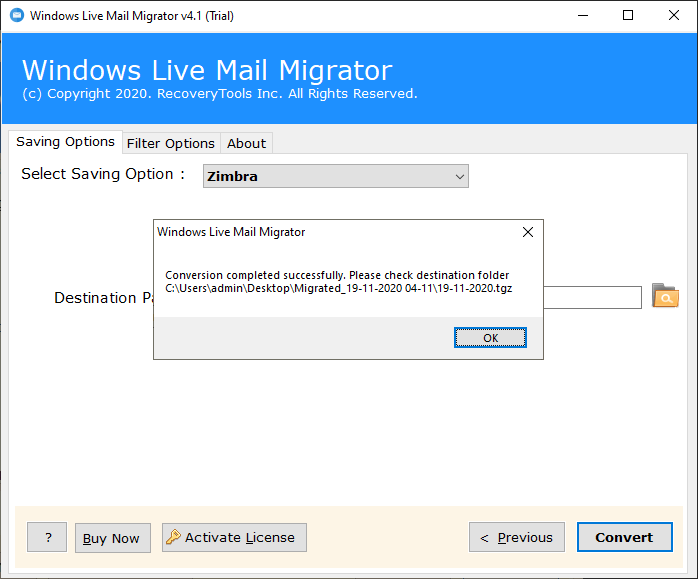
Task: Close the Windows Live Mail Migrator dialog
Action: click(528, 232)
